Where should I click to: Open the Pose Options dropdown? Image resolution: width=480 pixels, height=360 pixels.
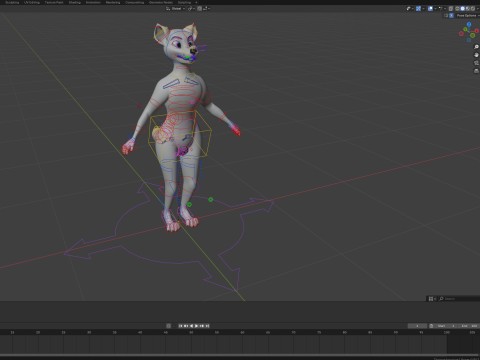pyautogui.click(x=468, y=16)
